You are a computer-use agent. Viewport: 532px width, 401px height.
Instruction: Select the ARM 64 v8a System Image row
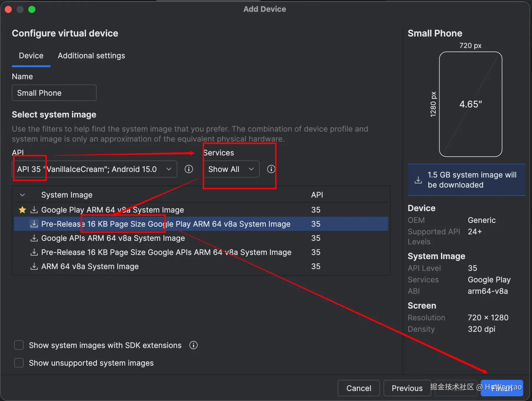[x=90, y=266]
